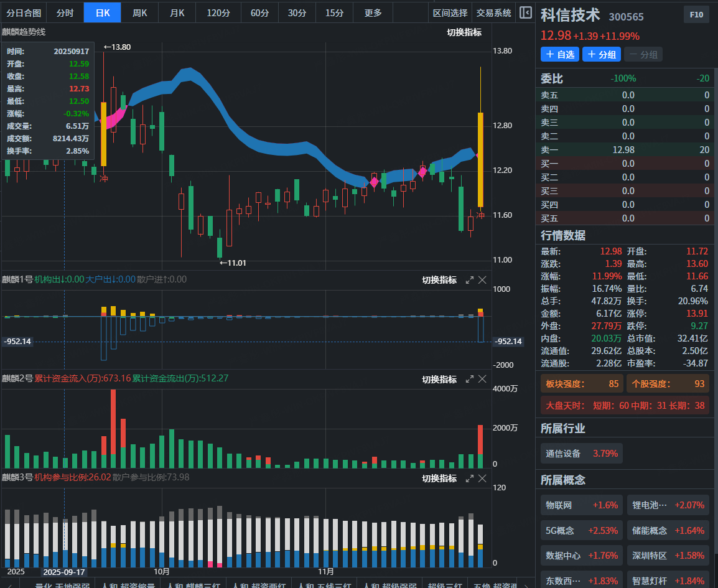Close the 麒麟2号 indicator panel
The height and width of the screenshot is (588, 718).
click(482, 379)
